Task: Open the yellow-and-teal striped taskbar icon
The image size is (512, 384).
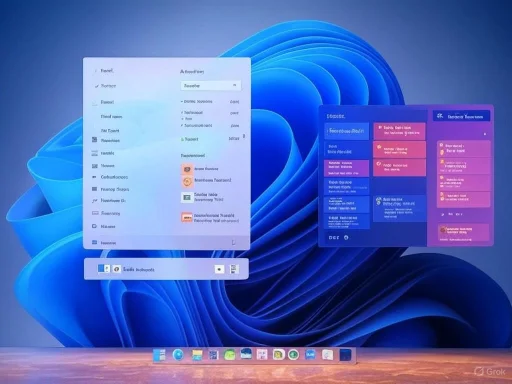Action: click(x=197, y=355)
